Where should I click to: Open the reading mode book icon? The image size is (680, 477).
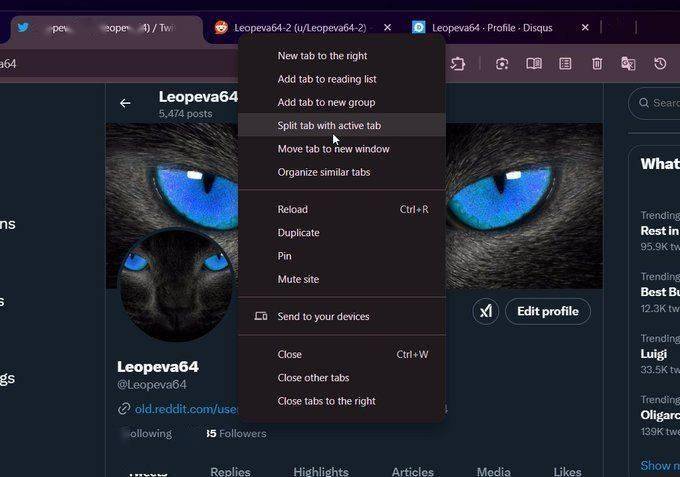point(533,64)
